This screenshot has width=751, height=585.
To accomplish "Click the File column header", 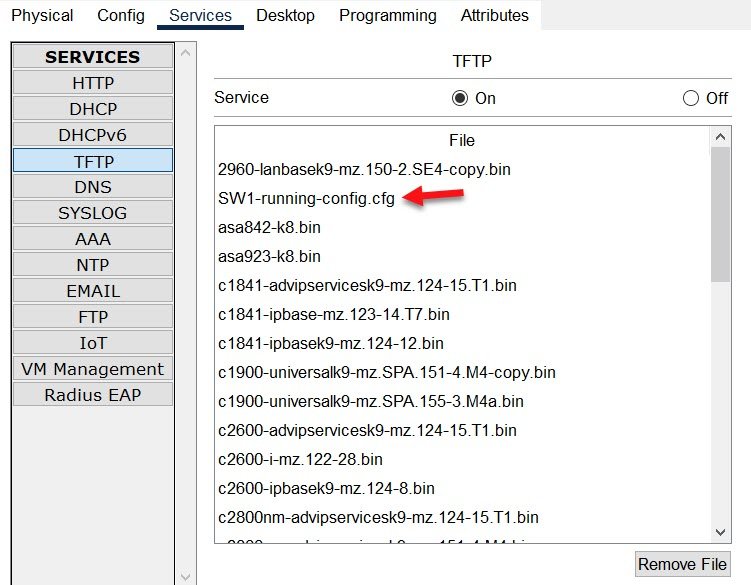I will (462, 140).
